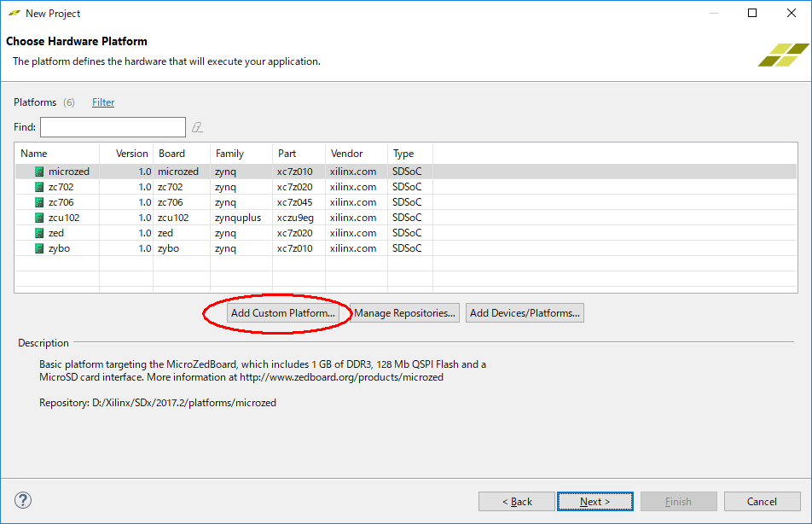Clear the Find field with eraser icon
The width and height of the screenshot is (812, 524).
pos(197,127)
